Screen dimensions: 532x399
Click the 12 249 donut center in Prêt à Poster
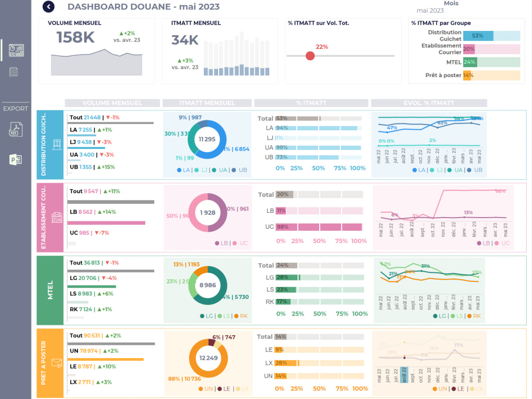point(208,358)
